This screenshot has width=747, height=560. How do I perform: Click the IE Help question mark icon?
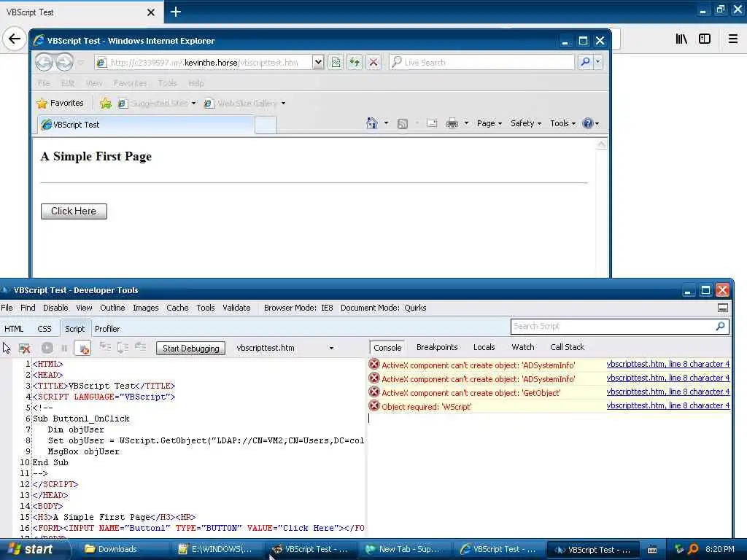click(x=588, y=123)
